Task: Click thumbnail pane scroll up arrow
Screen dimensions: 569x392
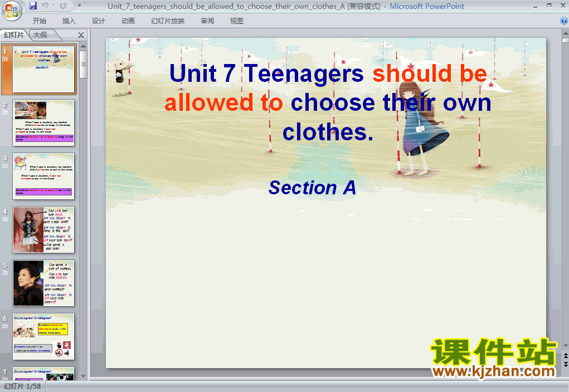Action: point(83,46)
